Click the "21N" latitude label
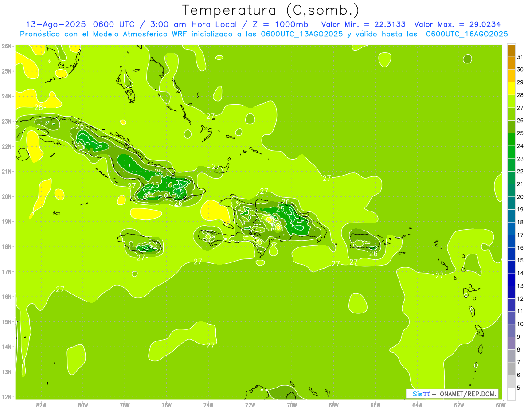This screenshot has height=411, width=532. [7, 171]
